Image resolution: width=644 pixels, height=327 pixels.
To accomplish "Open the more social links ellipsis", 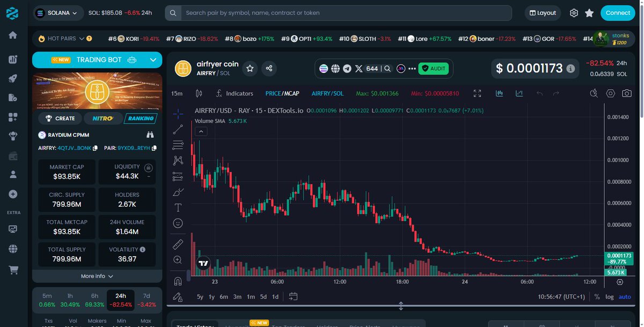I will coord(412,69).
